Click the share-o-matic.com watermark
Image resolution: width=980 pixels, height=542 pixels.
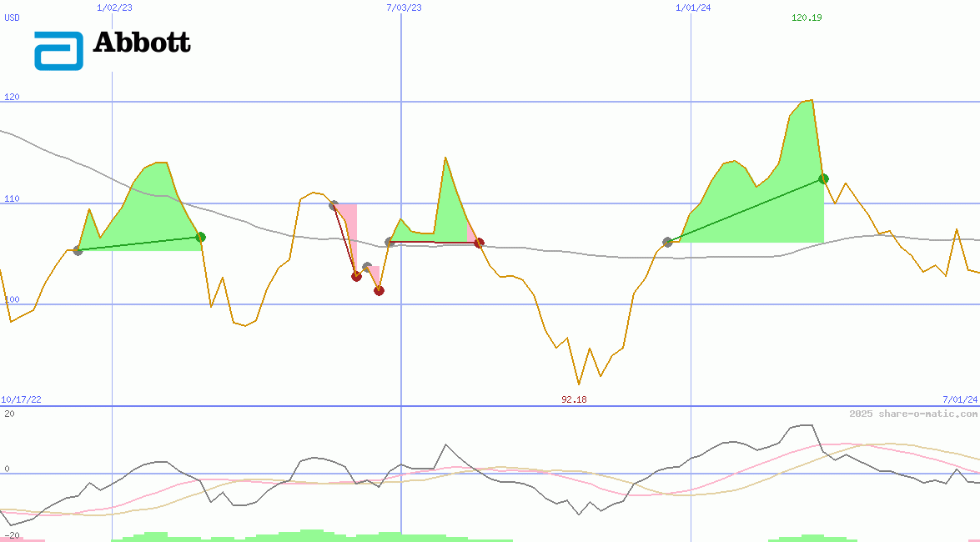[x=913, y=414]
